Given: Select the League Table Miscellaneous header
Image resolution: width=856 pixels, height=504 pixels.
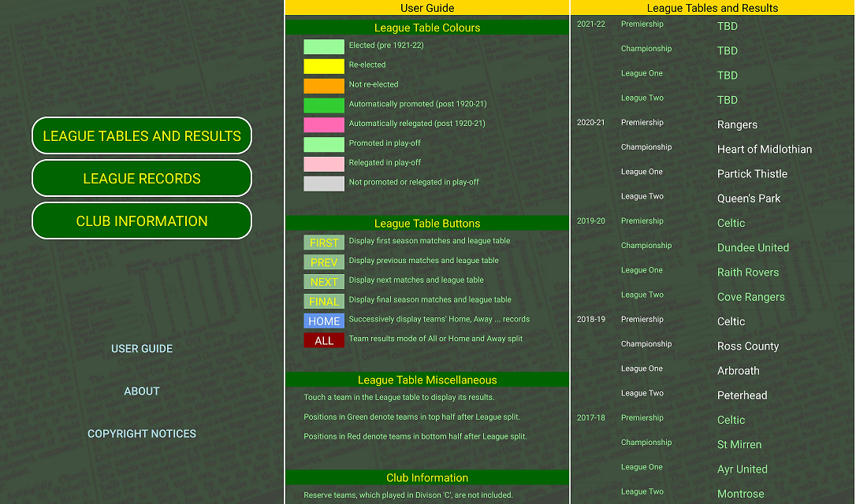Looking at the screenshot, I should coord(427,380).
